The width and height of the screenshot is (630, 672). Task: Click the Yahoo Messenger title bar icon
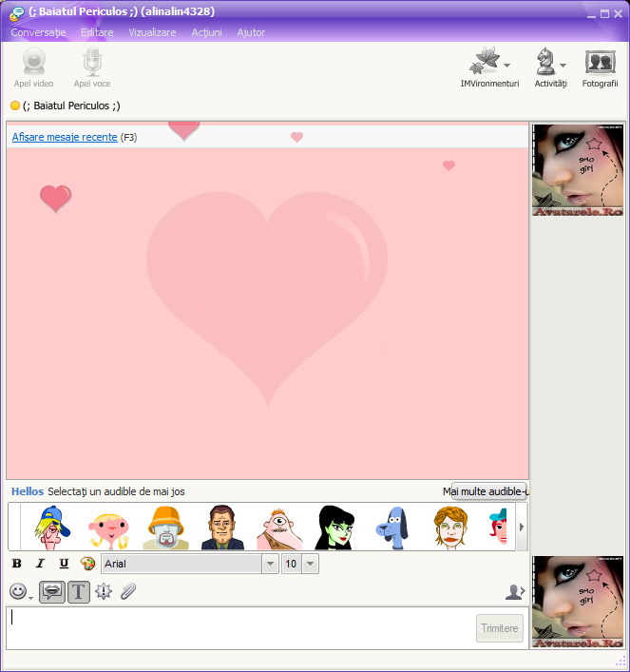tap(16, 13)
